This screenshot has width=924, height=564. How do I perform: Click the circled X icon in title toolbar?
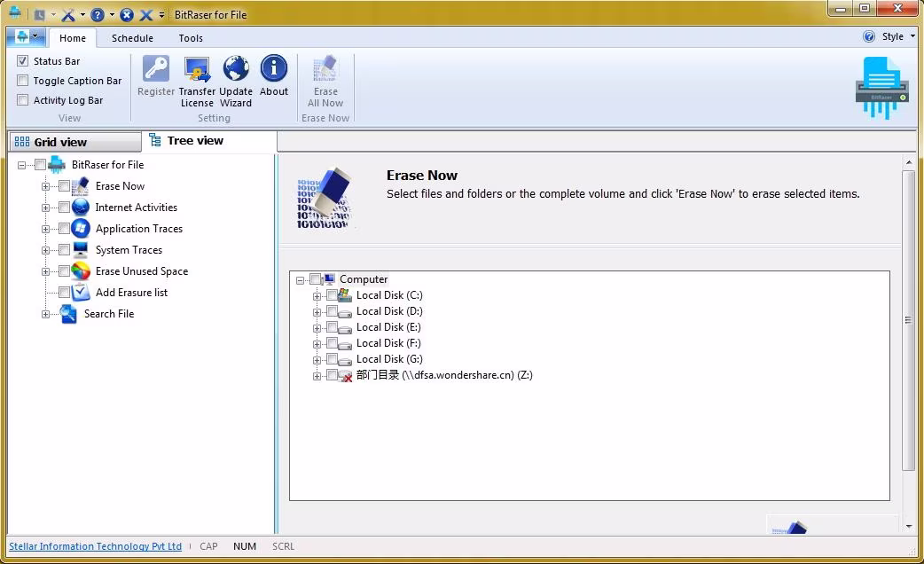[x=127, y=15]
